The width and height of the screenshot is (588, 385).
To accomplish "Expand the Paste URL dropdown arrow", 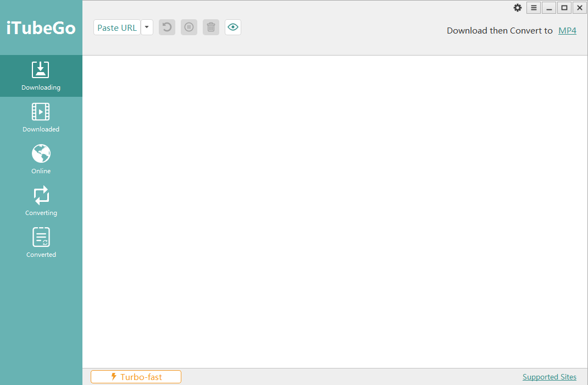I will click(x=146, y=27).
